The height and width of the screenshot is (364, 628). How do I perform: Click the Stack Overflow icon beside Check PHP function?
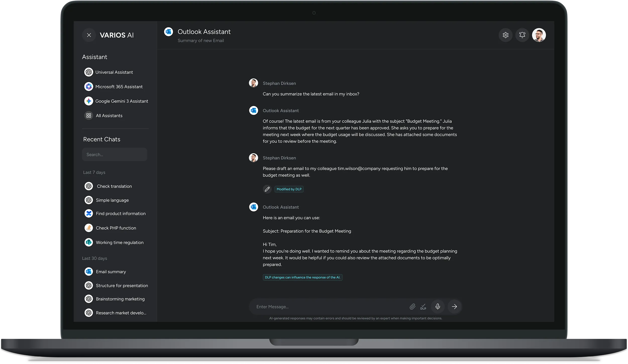(x=89, y=228)
